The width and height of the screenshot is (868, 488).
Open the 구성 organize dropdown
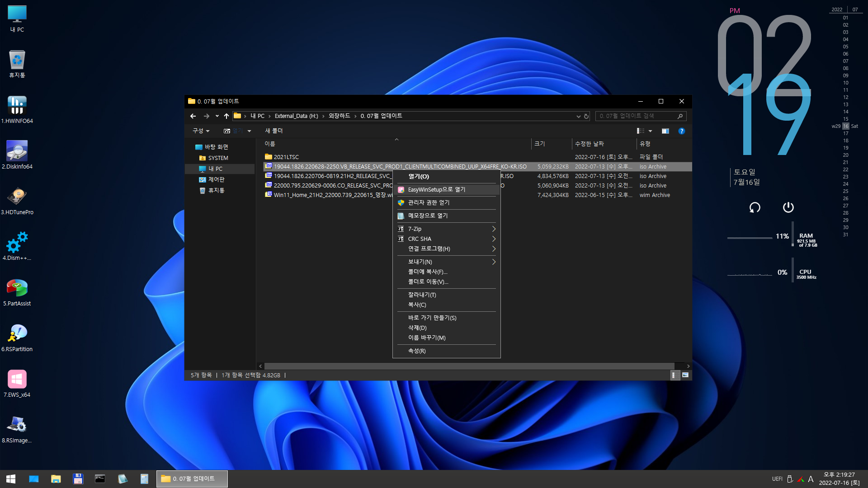pyautogui.click(x=201, y=131)
